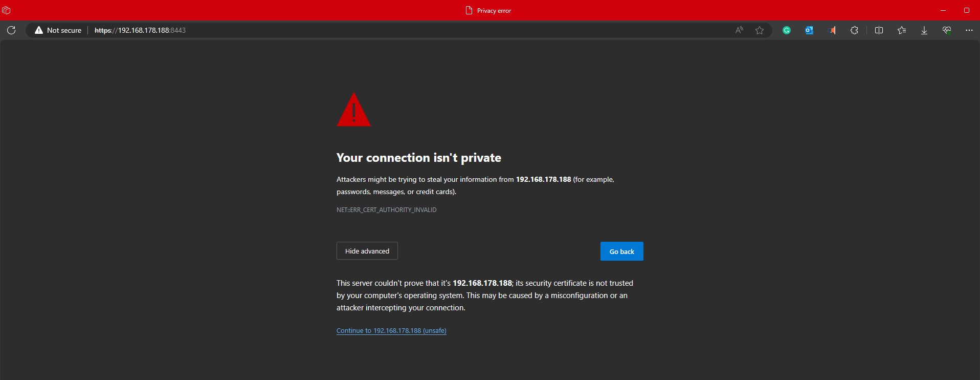Click the NET::ERR_CERT_AUTHORITY_INVALID error code

386,210
